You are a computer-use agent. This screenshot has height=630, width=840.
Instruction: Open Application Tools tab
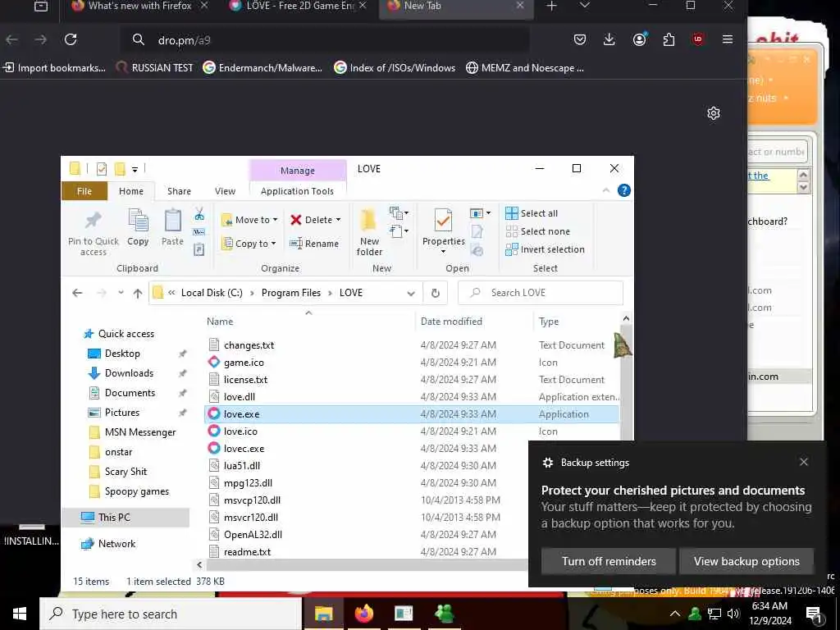pos(297,191)
